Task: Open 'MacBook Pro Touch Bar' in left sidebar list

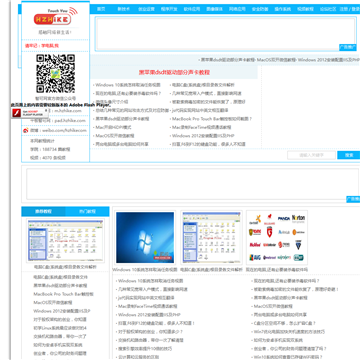Action: 63,294
